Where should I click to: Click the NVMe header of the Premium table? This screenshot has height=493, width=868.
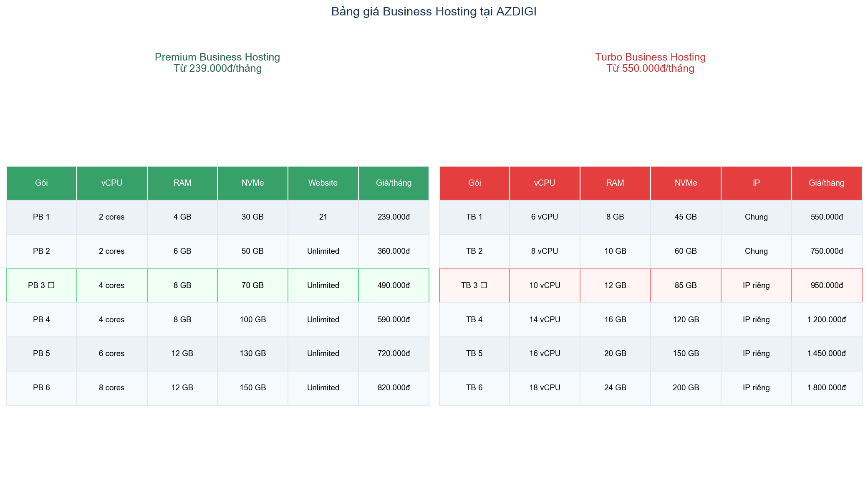point(252,183)
